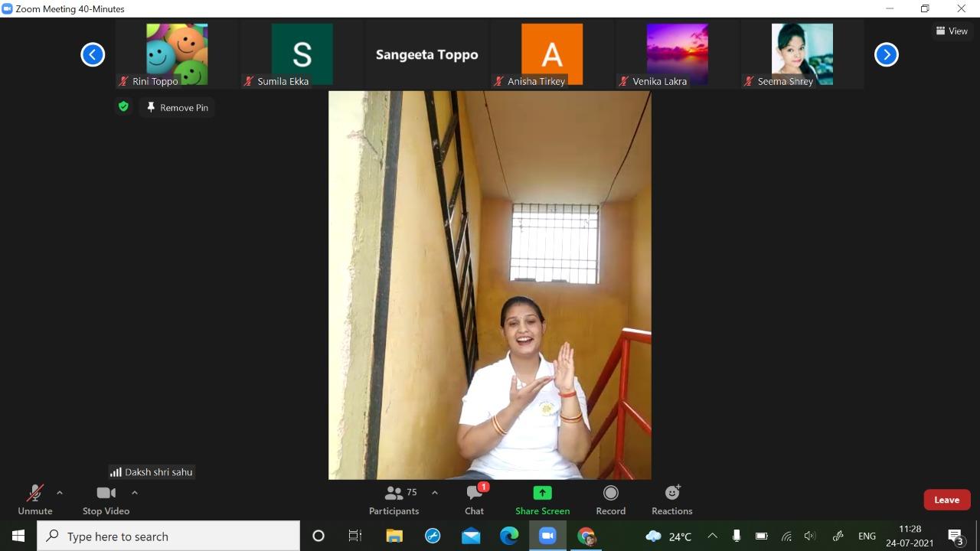The width and height of the screenshot is (980, 551).
Task: Unmute the microphone in Zoom
Action: point(35,500)
